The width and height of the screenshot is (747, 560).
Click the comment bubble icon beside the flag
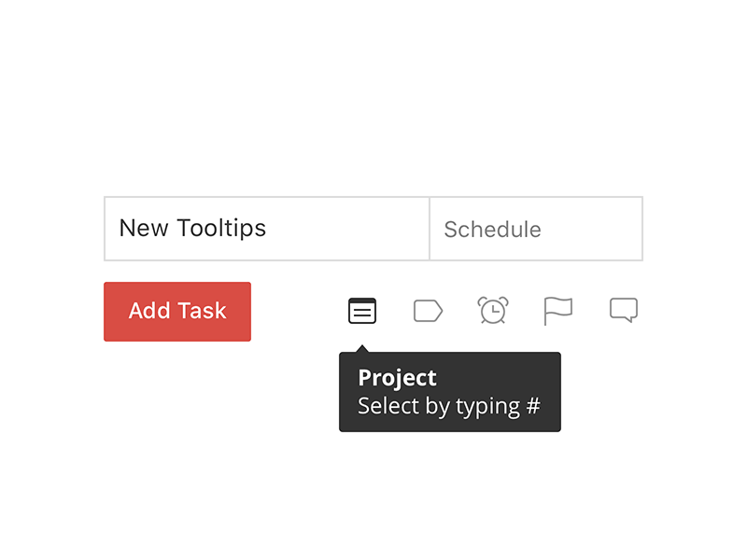624,310
